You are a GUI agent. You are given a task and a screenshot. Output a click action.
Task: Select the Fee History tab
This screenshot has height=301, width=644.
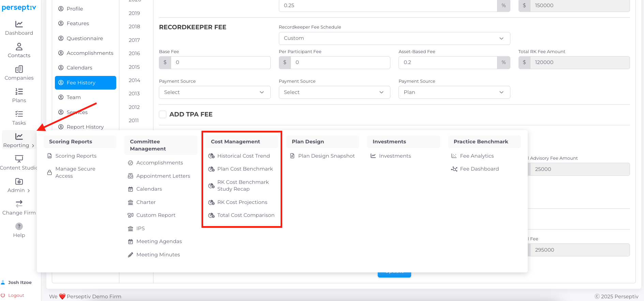click(85, 83)
